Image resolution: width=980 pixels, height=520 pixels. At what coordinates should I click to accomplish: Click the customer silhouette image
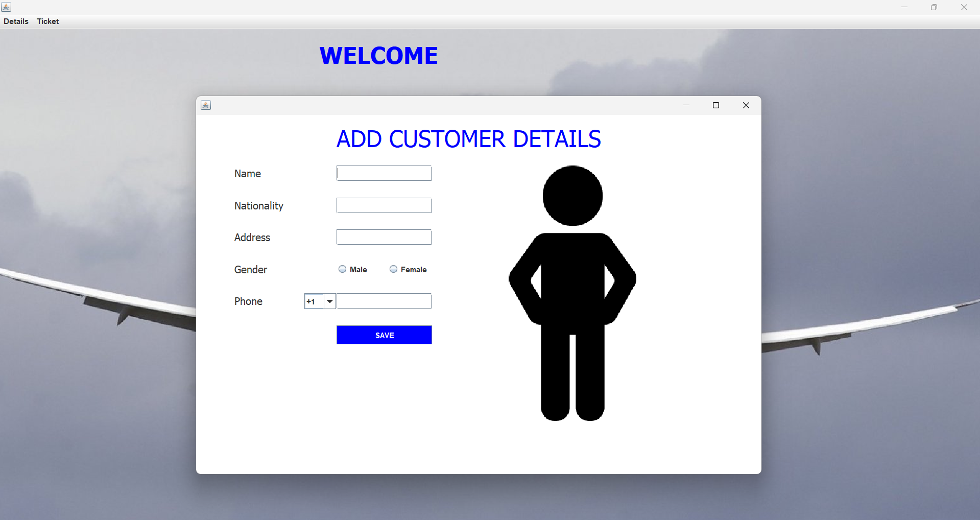pyautogui.click(x=572, y=293)
